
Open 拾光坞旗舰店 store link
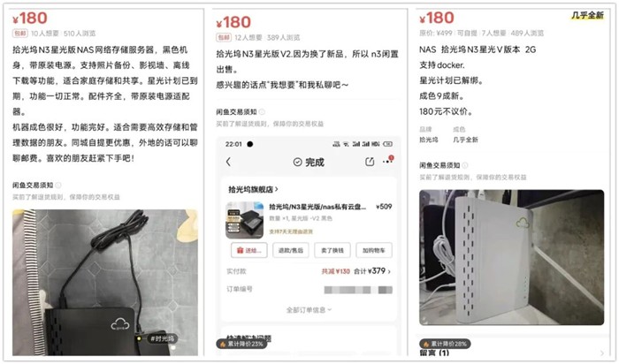click(x=253, y=189)
